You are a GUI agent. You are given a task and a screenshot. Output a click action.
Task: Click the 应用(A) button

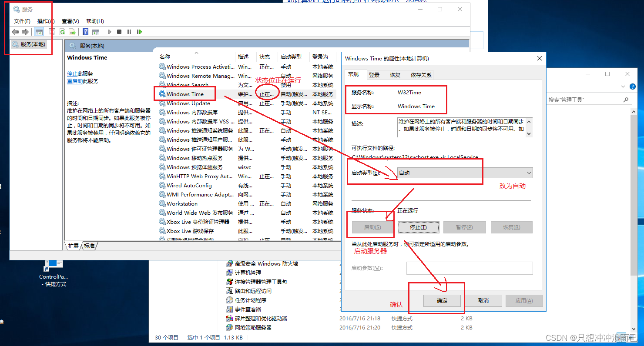coord(524,301)
